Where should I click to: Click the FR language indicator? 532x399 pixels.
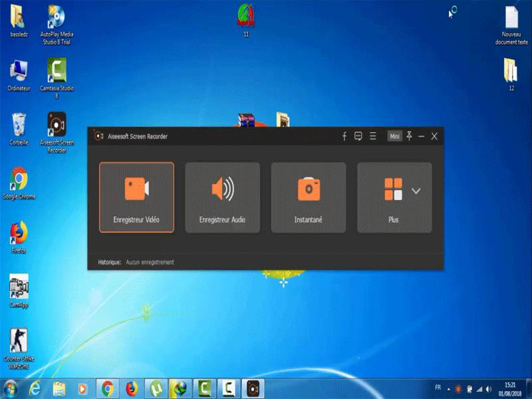click(438, 388)
